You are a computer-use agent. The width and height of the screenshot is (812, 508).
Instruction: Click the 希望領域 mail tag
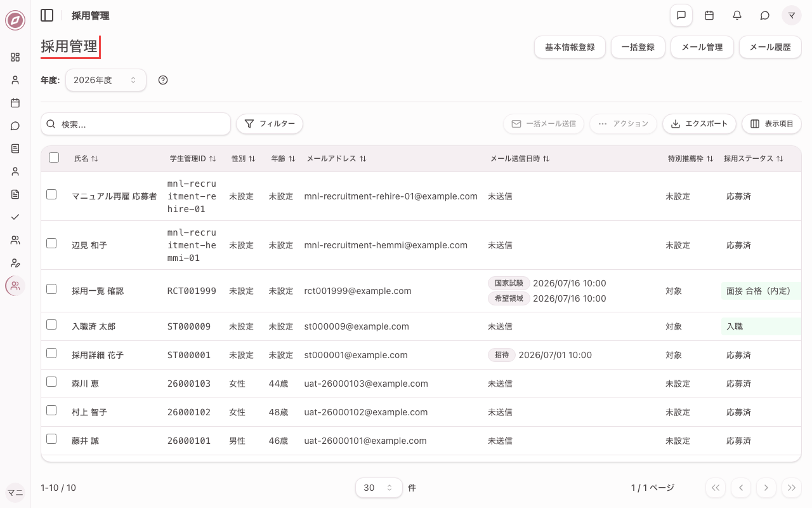coord(509,298)
